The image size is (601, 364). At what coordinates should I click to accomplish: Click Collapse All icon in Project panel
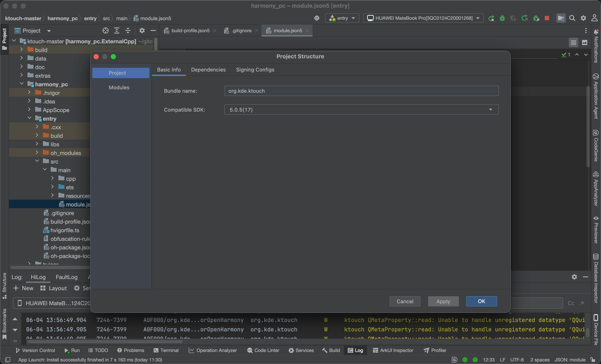(x=128, y=30)
